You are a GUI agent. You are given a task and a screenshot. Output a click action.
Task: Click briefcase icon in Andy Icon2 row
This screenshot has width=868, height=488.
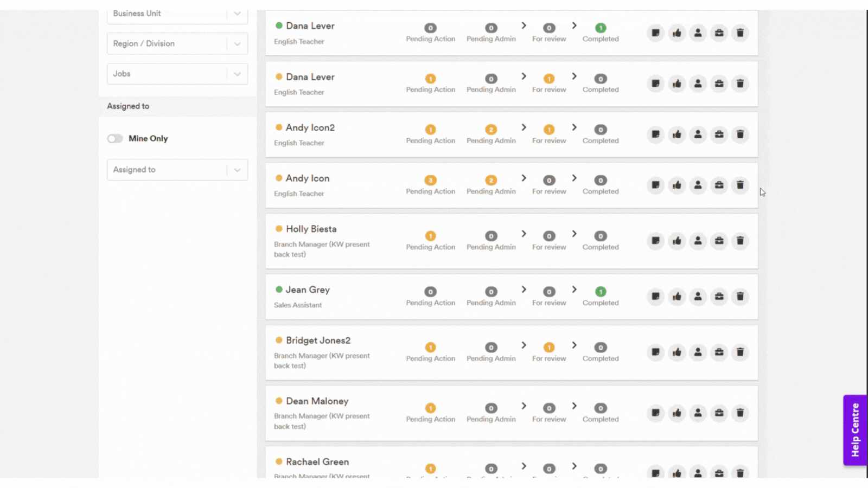(719, 134)
